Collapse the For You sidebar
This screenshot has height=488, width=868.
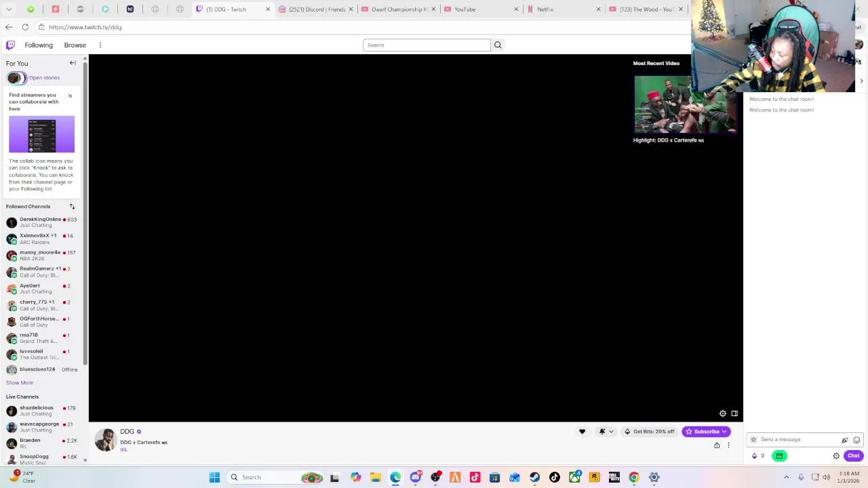73,63
